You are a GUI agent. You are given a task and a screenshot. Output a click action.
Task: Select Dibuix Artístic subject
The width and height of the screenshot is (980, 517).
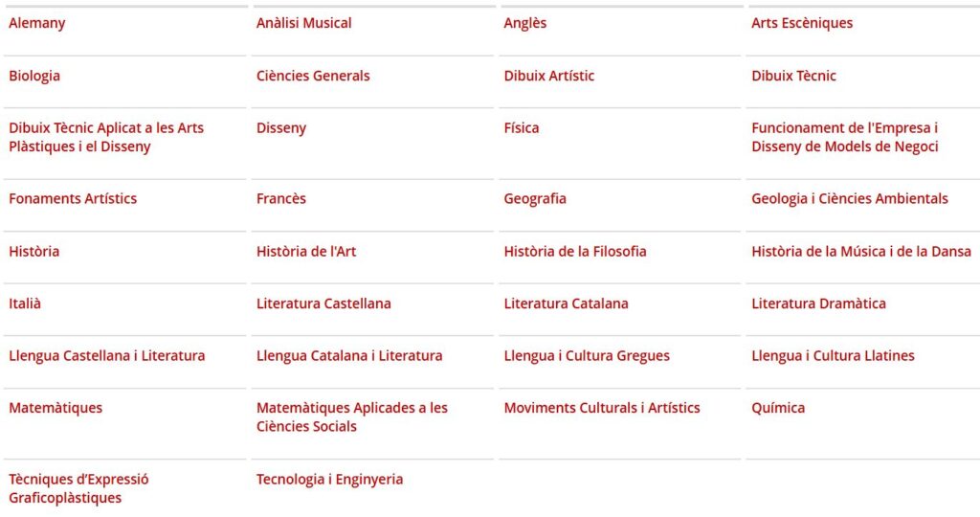tap(549, 76)
